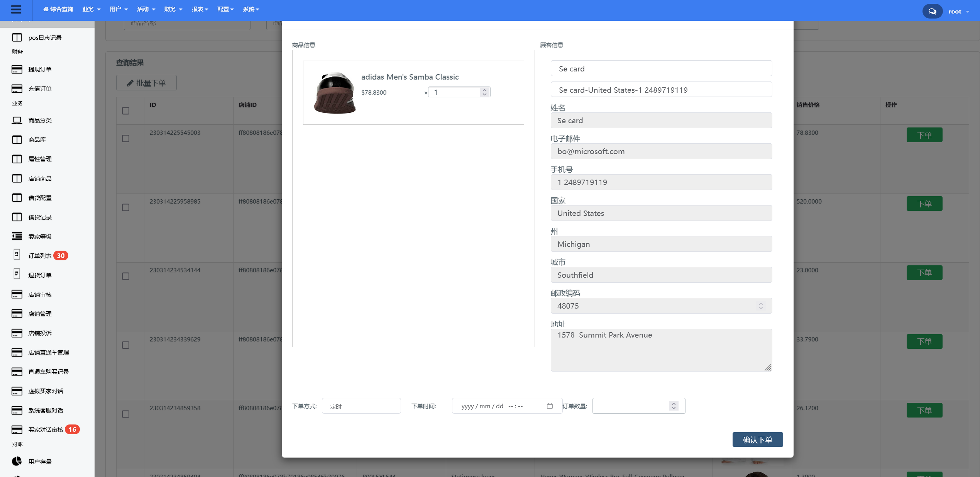Check the row for order 230314225545003
This screenshot has height=477, width=980.
click(125, 138)
